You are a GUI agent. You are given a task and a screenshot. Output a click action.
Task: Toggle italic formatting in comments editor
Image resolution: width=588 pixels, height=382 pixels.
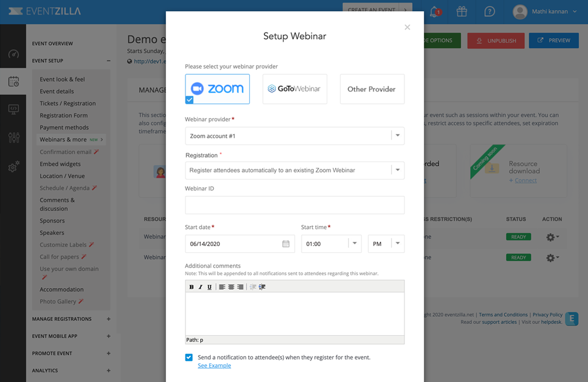(x=200, y=287)
